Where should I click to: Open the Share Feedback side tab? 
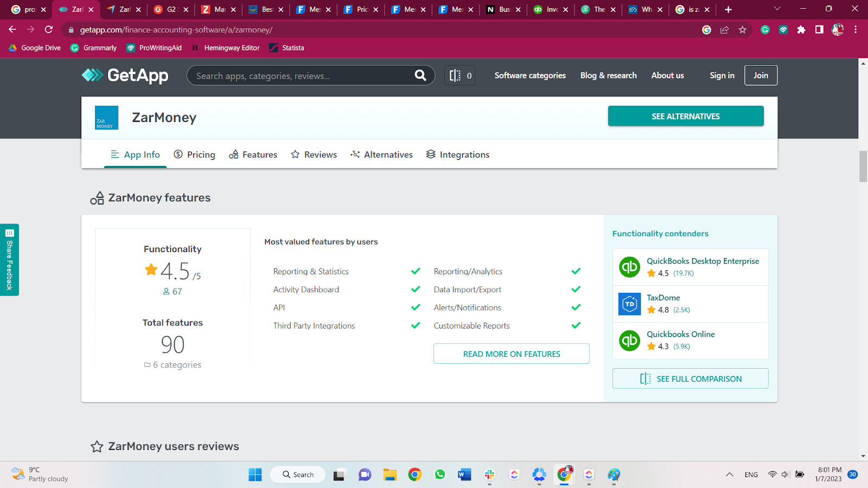tap(9, 260)
